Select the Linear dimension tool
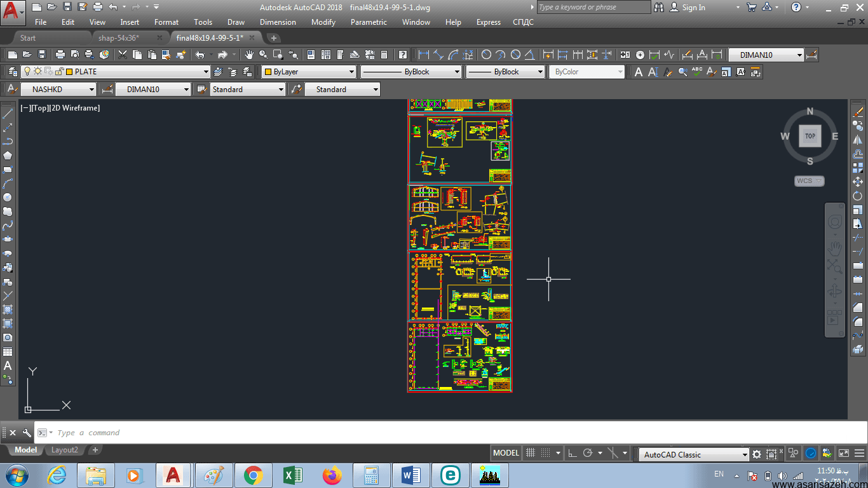Screen dimensions: 868x488 [x=423, y=55]
